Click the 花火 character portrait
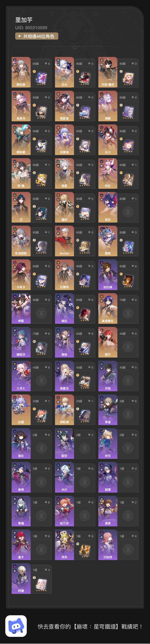This screenshot has height=644, width=150. click(108, 140)
